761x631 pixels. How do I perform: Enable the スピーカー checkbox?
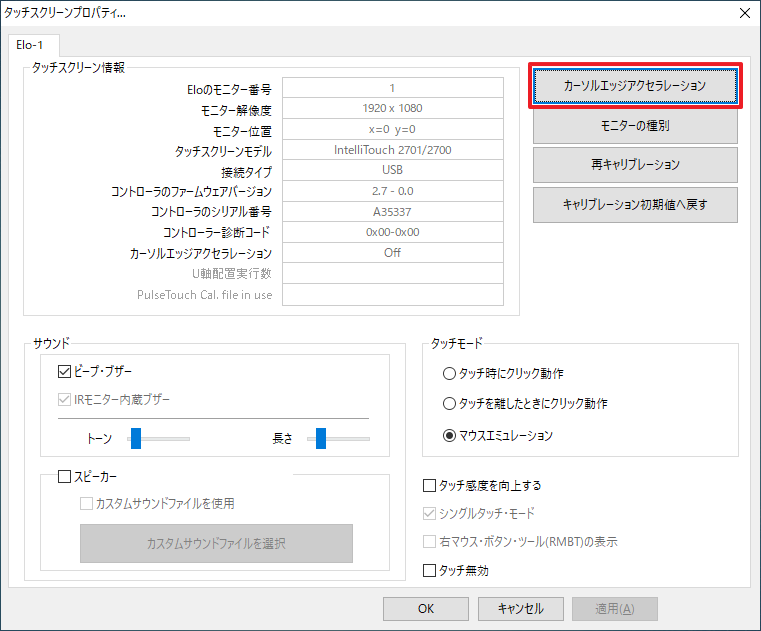(66, 477)
